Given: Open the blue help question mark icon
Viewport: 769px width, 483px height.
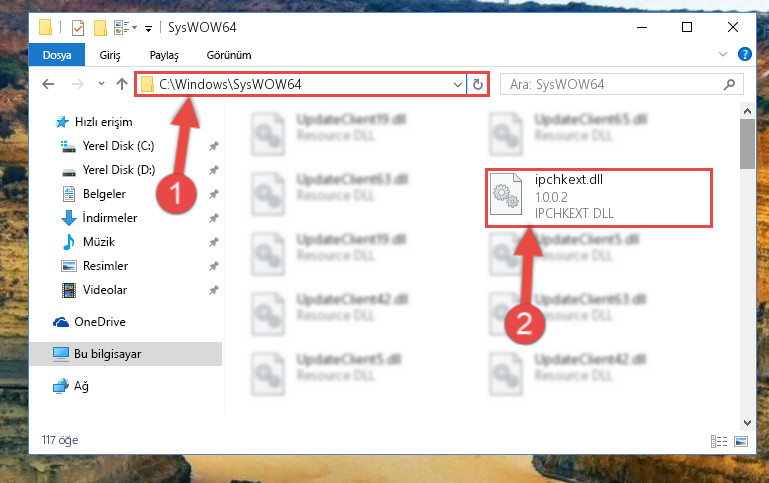Looking at the screenshot, I should pyautogui.click(x=744, y=54).
